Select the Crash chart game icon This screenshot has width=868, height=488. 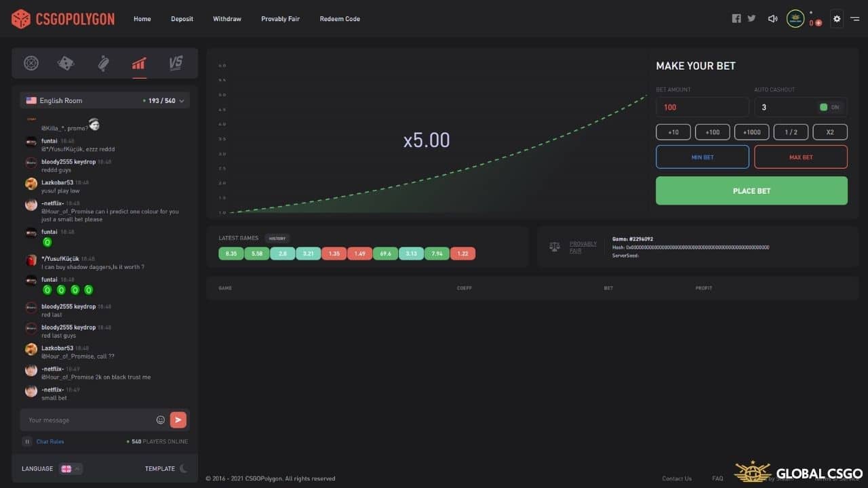tap(139, 64)
